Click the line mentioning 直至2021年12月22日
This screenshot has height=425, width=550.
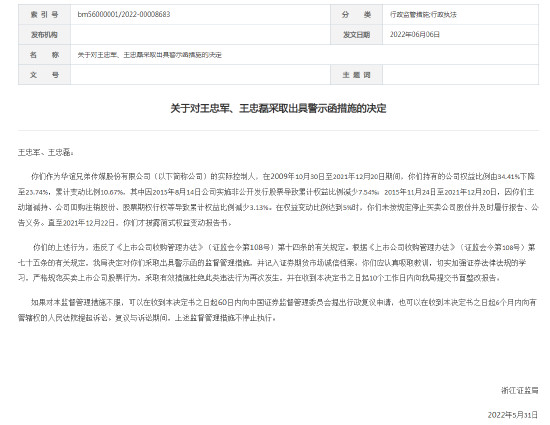125,223
